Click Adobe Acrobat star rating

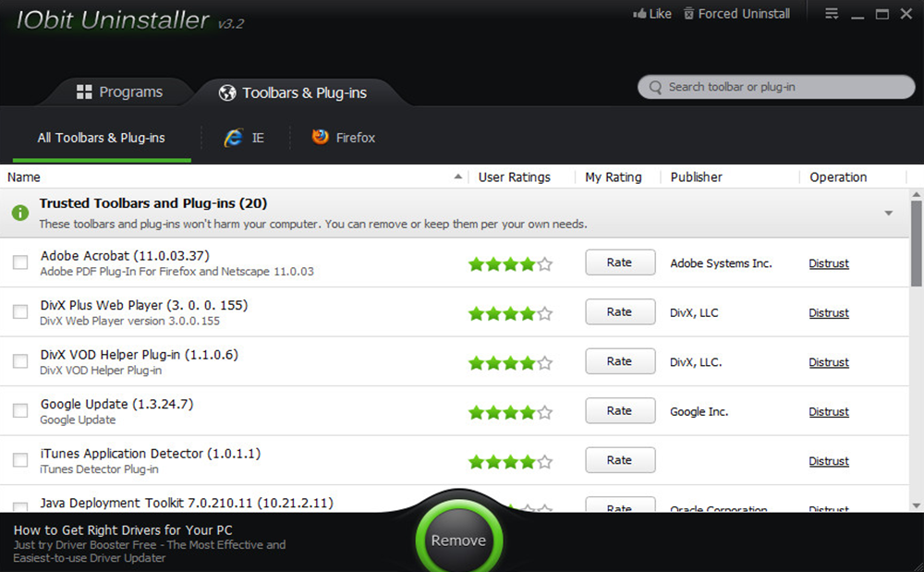pyautogui.click(x=510, y=264)
